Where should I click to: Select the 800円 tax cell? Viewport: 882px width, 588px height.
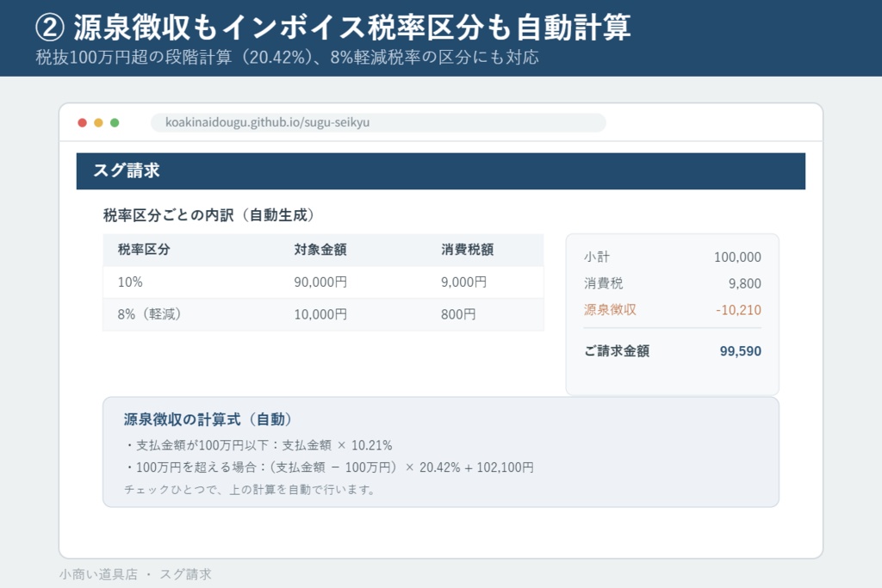point(458,314)
